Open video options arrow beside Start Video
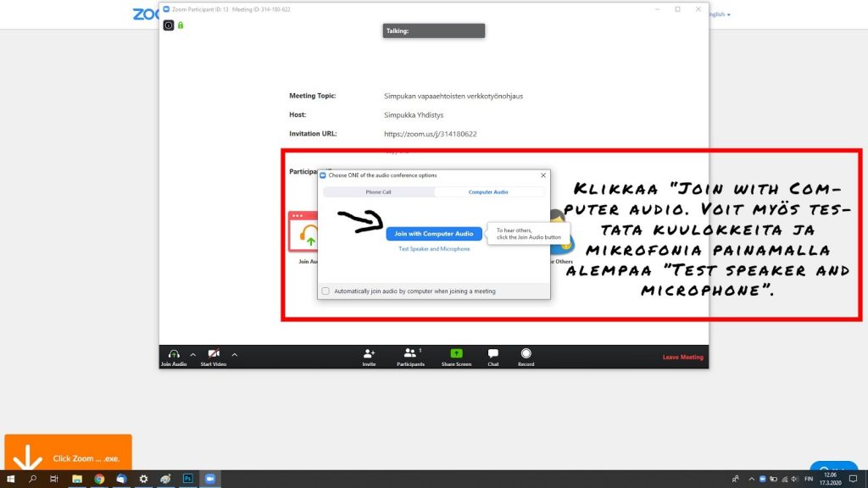Viewport: 868px width, 488px height. pos(235,355)
